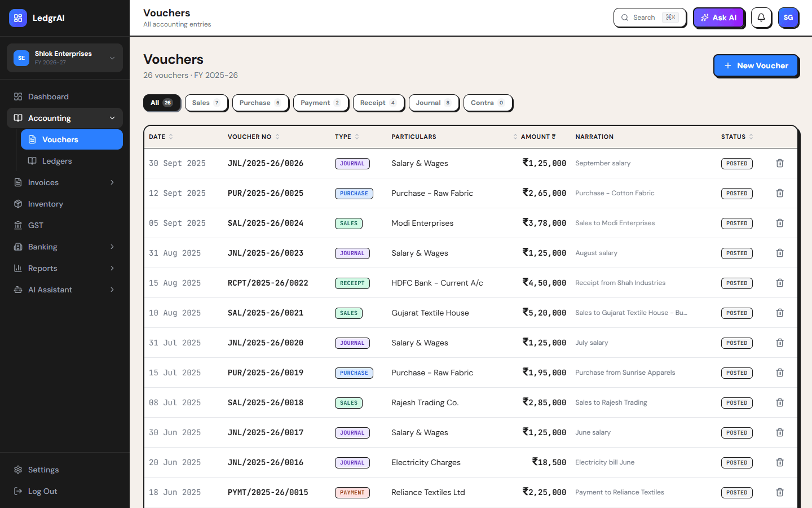Click the SG user avatar
Viewport: 812px width, 508px height.
pyautogui.click(x=788, y=17)
